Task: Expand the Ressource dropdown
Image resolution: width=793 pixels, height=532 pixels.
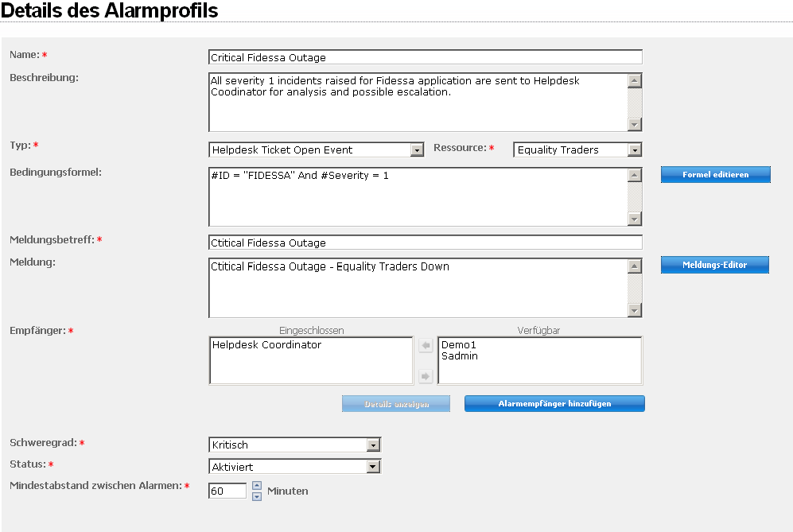Action: [x=634, y=150]
